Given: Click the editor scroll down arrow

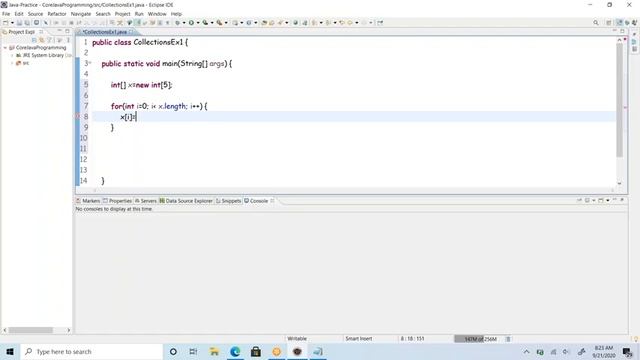Looking at the screenshot, I should (619, 184).
